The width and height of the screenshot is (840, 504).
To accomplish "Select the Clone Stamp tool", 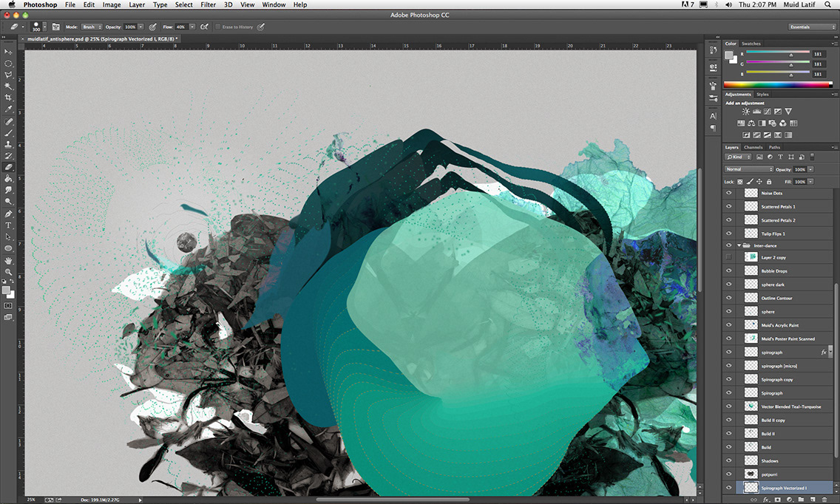I will 8,144.
